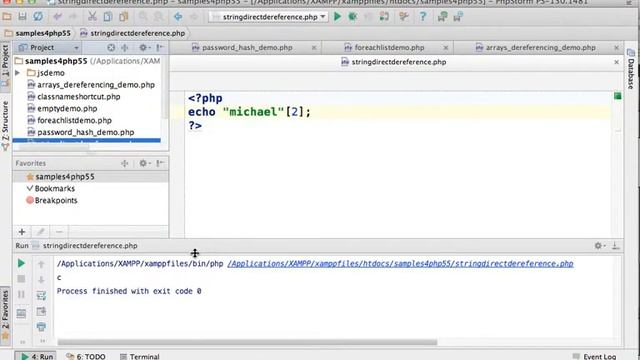Print the Run console output
The width and height of the screenshot is (640, 360).
41,327
